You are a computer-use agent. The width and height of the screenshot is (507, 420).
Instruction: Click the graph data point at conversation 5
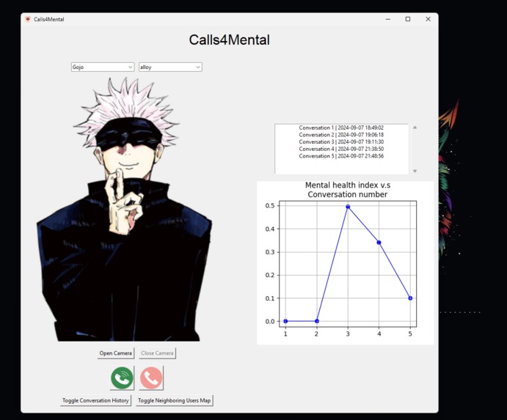(x=410, y=298)
